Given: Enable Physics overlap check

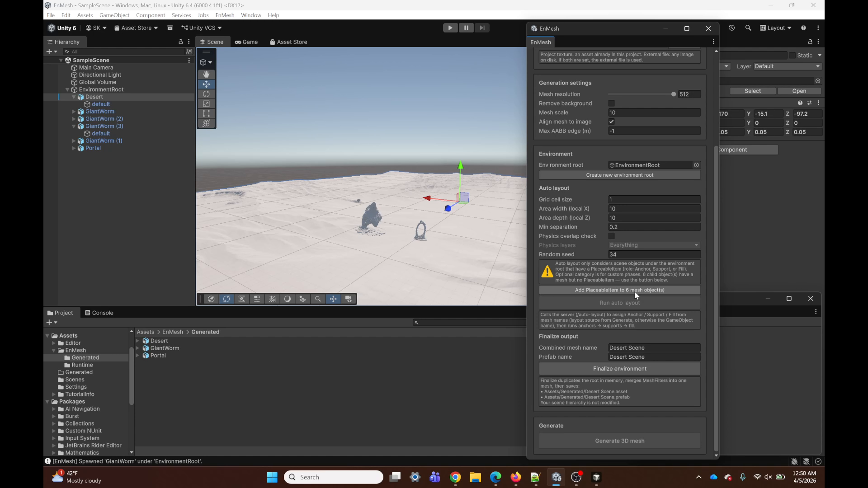Looking at the screenshot, I should 612,236.
